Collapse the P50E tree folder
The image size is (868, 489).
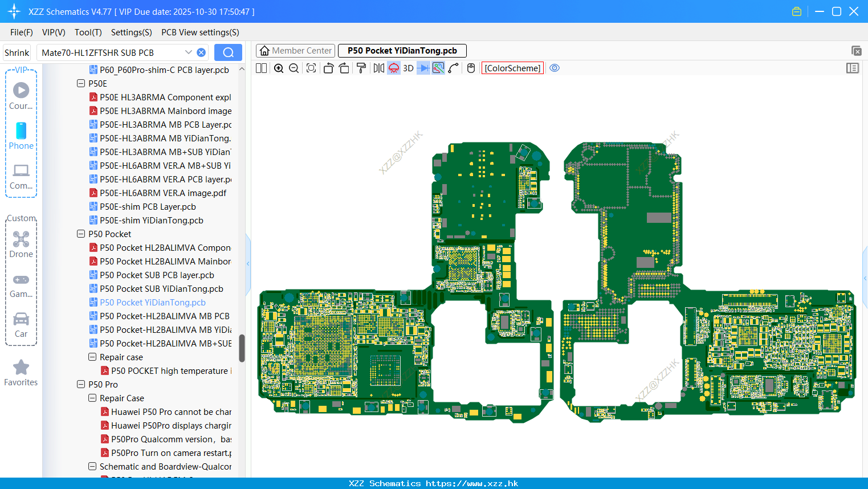point(81,83)
